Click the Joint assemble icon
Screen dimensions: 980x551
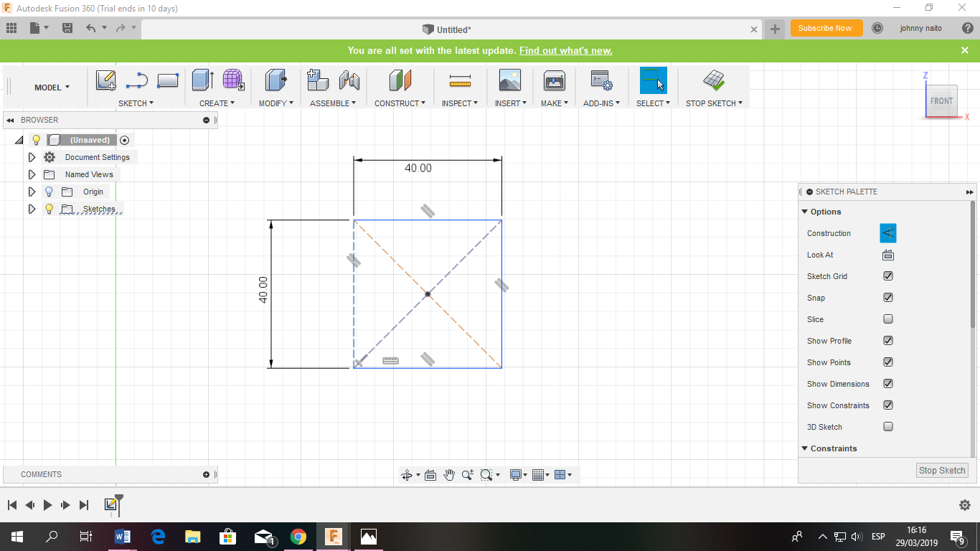click(x=349, y=80)
